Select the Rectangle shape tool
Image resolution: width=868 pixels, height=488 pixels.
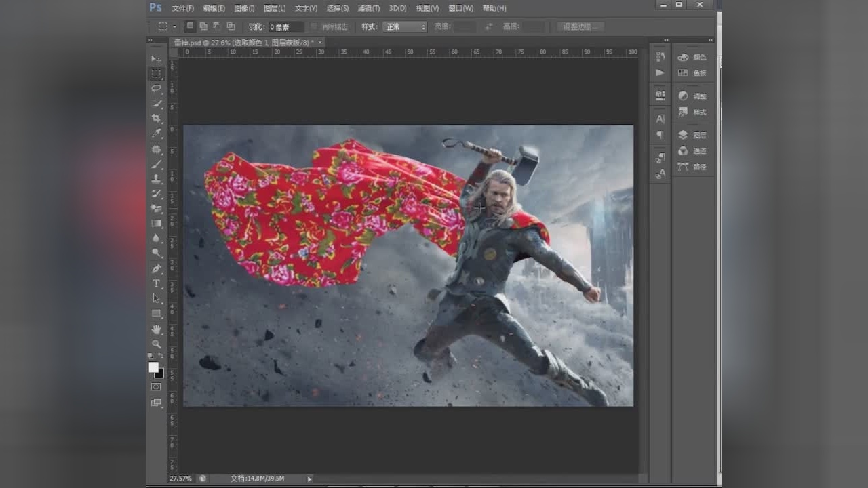[x=157, y=313]
